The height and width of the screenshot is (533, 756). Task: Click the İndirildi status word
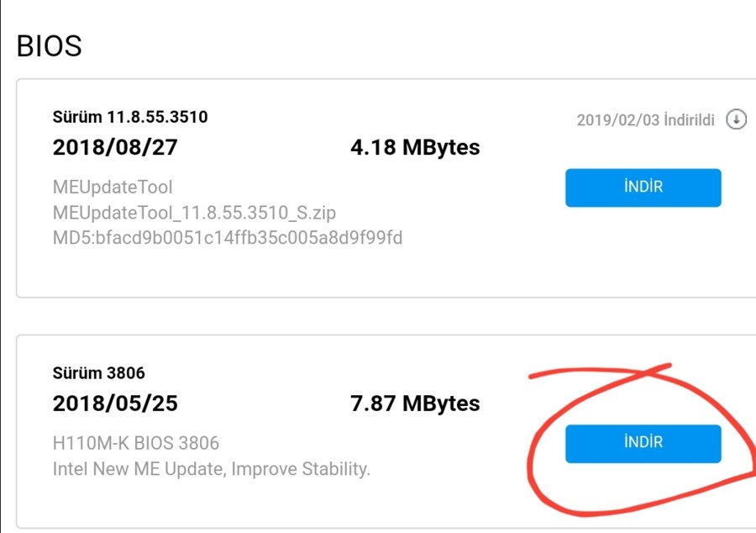click(x=687, y=120)
